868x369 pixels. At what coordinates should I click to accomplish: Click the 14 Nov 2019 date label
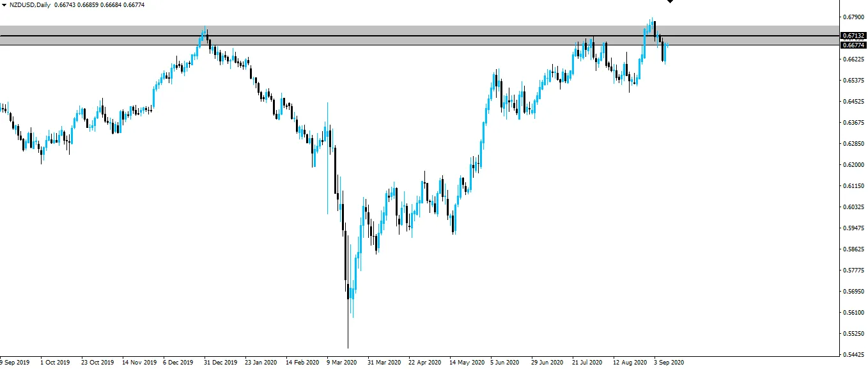(139, 362)
